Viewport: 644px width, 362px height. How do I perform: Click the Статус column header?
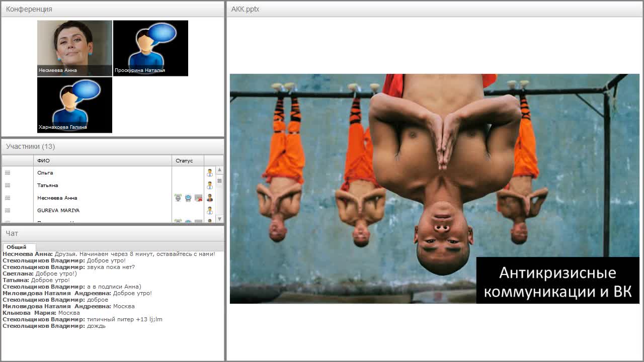[187, 160]
